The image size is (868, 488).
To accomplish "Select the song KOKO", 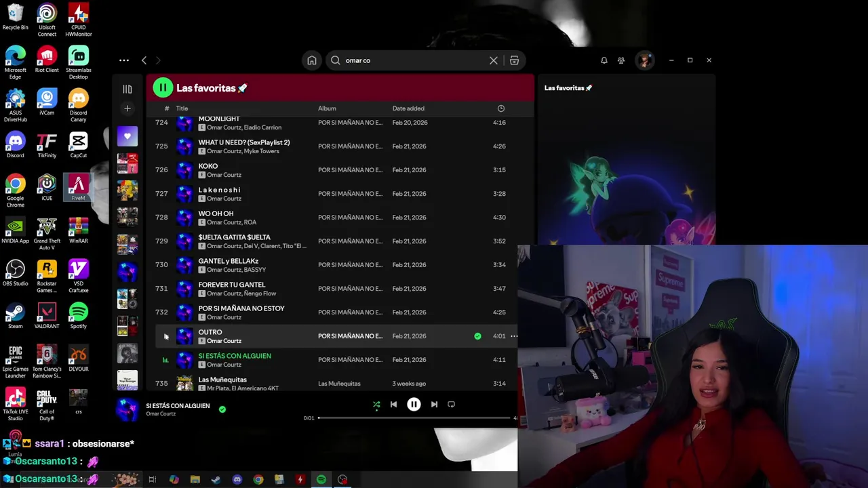I will tap(208, 166).
